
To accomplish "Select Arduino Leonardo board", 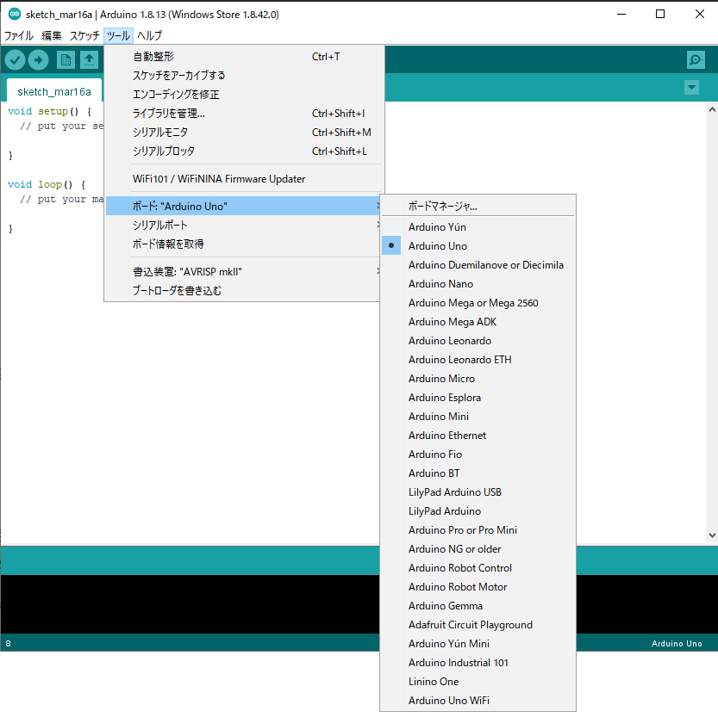I will point(478,341).
